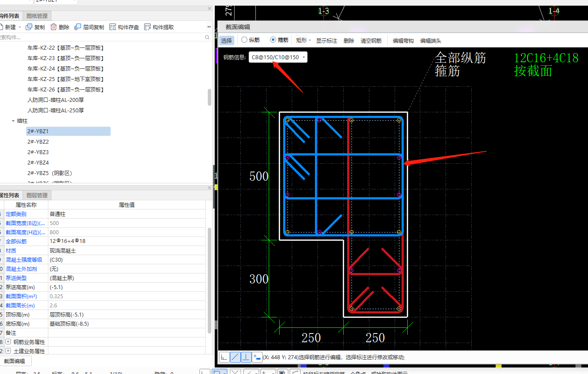Collapse the 暗柱 tree node
This screenshot has width=588, height=374.
coord(13,121)
